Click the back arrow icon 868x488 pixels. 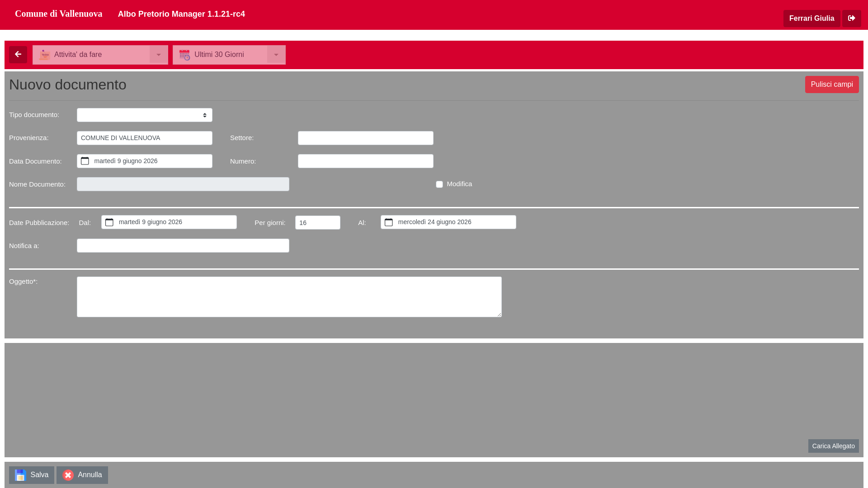(18, 55)
